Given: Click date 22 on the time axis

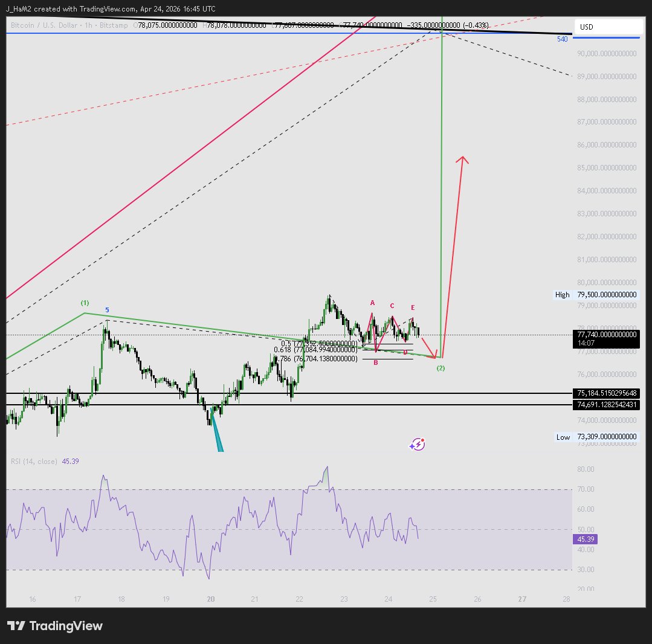Looking at the screenshot, I should coord(299,599).
